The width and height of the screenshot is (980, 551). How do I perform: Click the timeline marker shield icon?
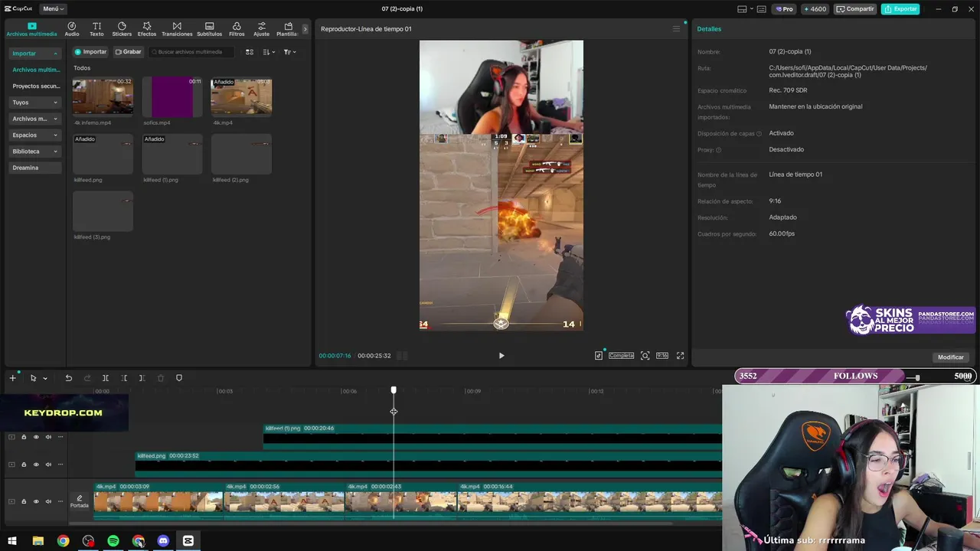click(x=179, y=378)
